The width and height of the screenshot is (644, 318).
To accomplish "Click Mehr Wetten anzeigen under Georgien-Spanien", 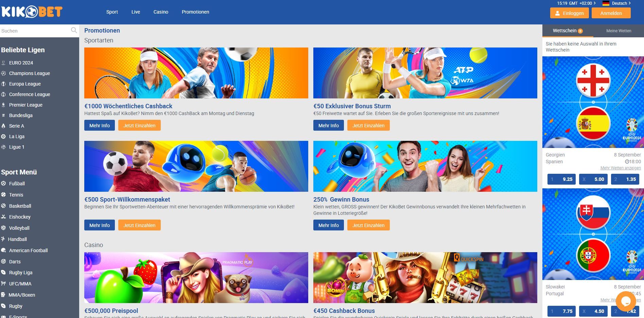I will tap(621, 168).
